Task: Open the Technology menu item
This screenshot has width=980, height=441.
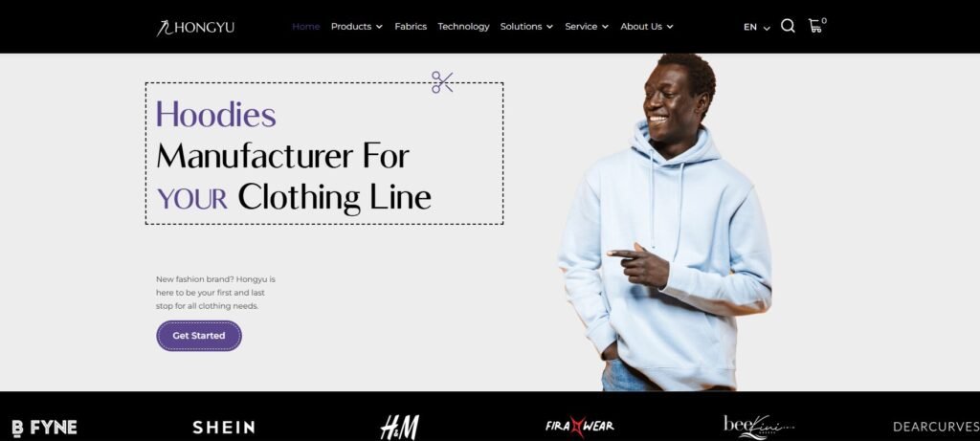Action: coord(463,26)
